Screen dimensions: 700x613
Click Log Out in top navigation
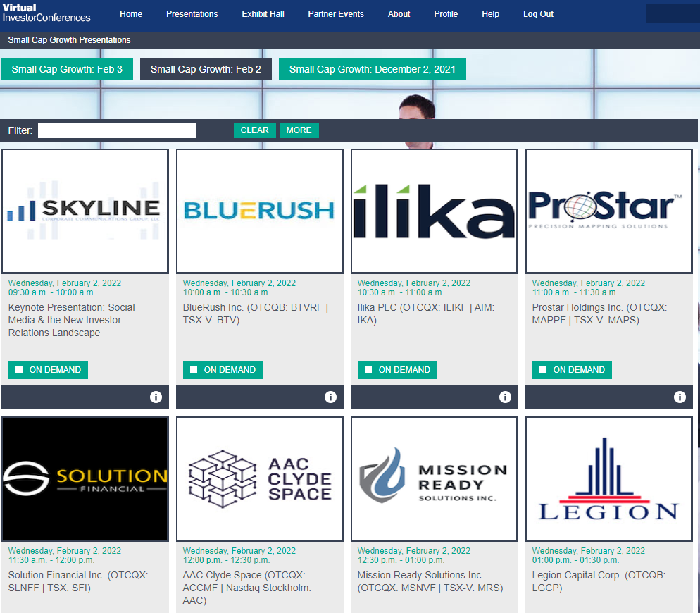[538, 14]
